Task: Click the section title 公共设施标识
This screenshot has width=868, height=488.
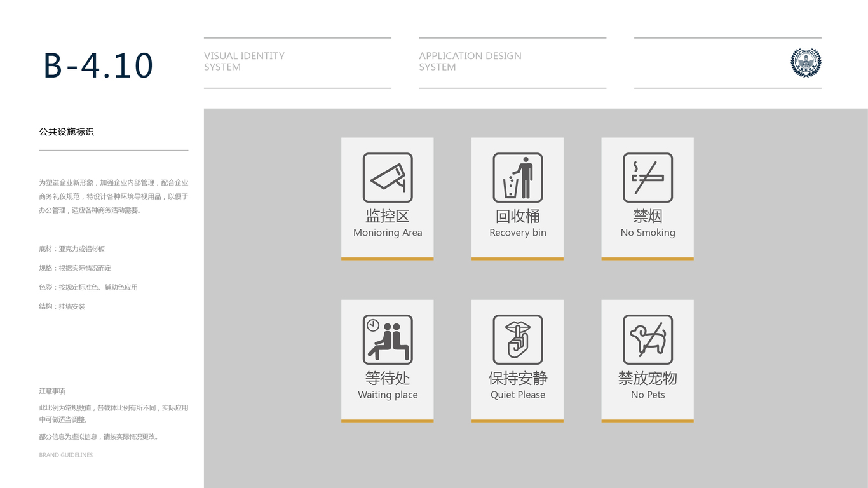Action: (x=67, y=132)
